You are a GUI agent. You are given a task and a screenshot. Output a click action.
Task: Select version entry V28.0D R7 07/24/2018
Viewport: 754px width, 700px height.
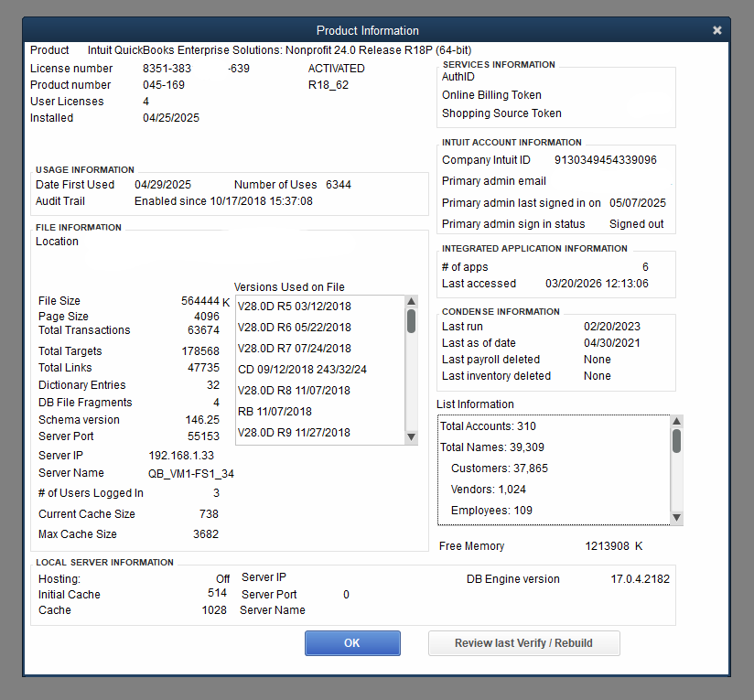click(x=294, y=349)
